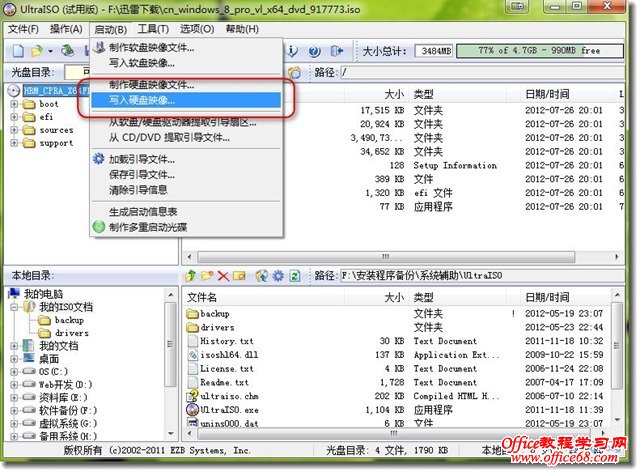Screen dimensions: 640x472
Task: Open the 操作(A) menu
Action: click(66, 29)
